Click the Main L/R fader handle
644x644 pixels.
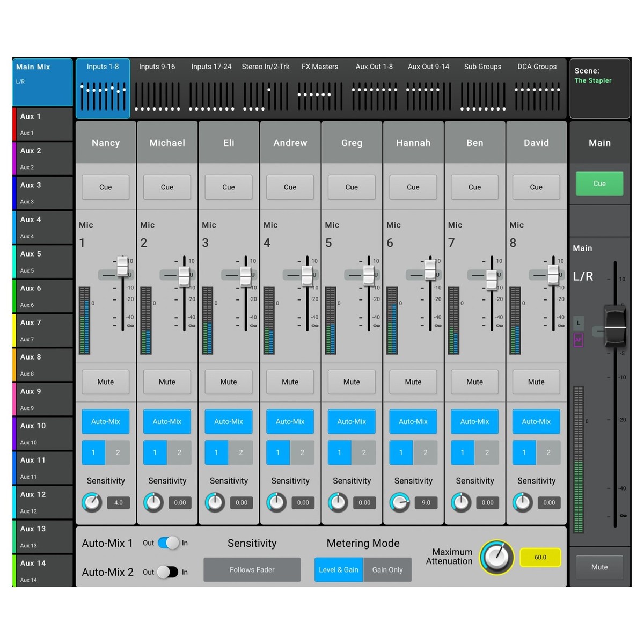pyautogui.click(x=615, y=326)
